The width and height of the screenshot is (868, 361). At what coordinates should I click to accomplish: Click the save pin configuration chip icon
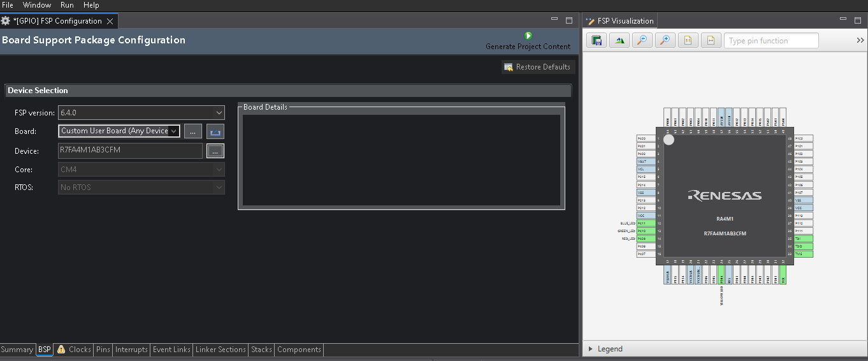[597, 40]
